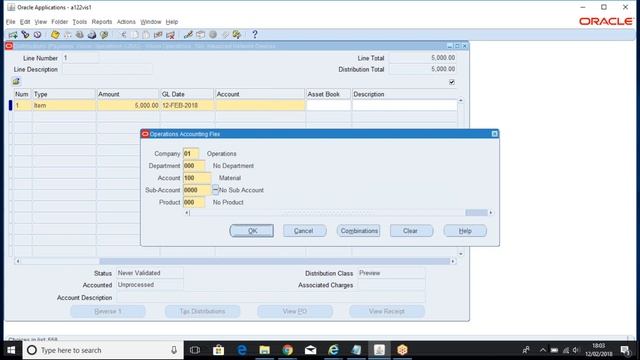Click the Print toolbar icon

point(92,35)
